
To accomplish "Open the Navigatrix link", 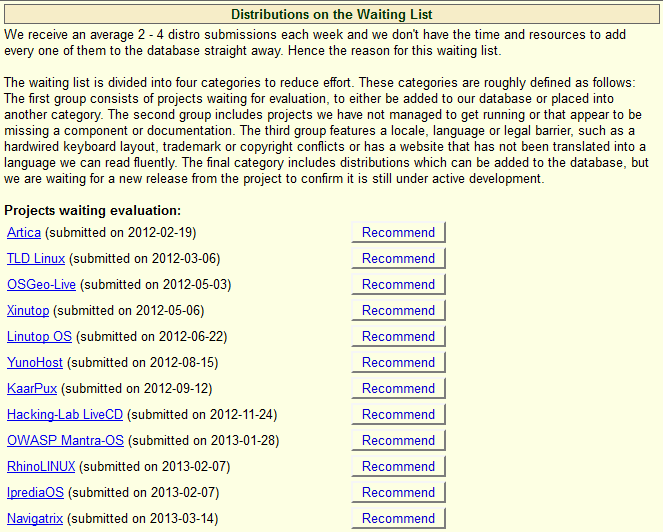I will [x=35, y=518].
